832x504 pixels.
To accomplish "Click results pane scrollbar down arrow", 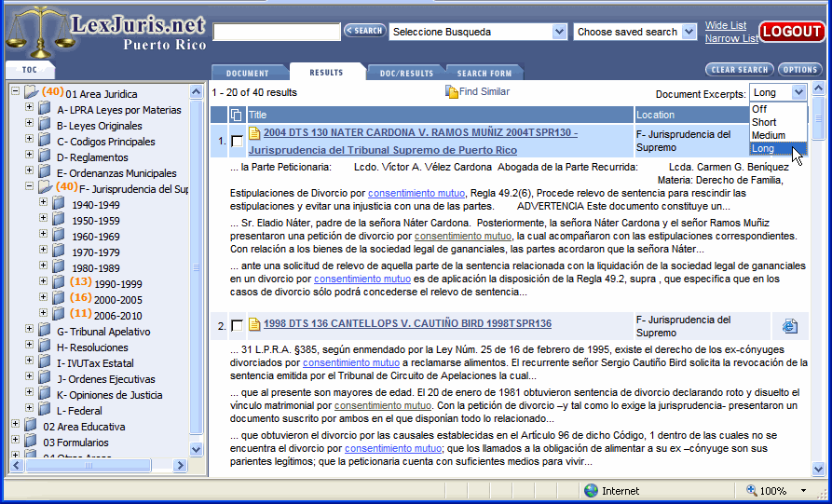I will [x=819, y=469].
